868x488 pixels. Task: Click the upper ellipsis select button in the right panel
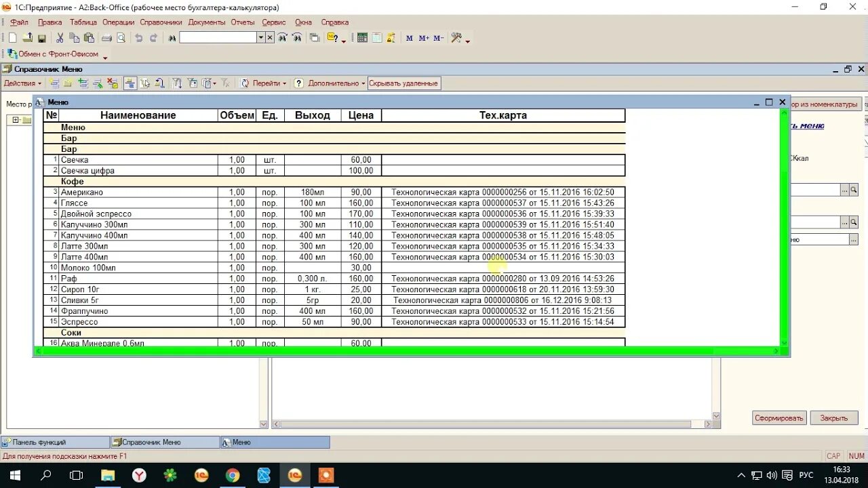(844, 190)
